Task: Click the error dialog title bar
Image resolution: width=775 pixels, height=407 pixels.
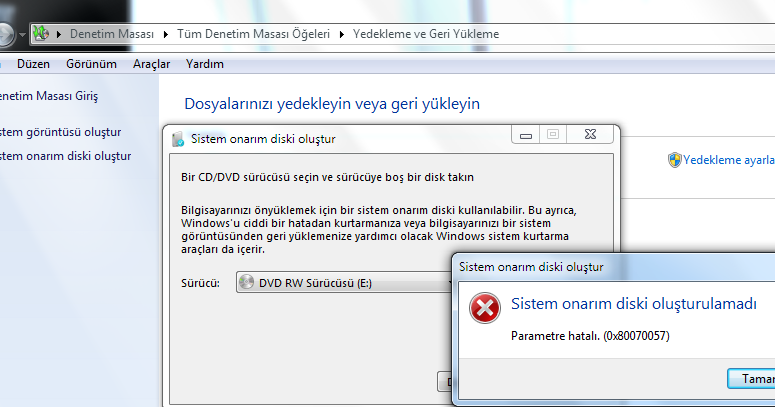Action: tap(614, 268)
